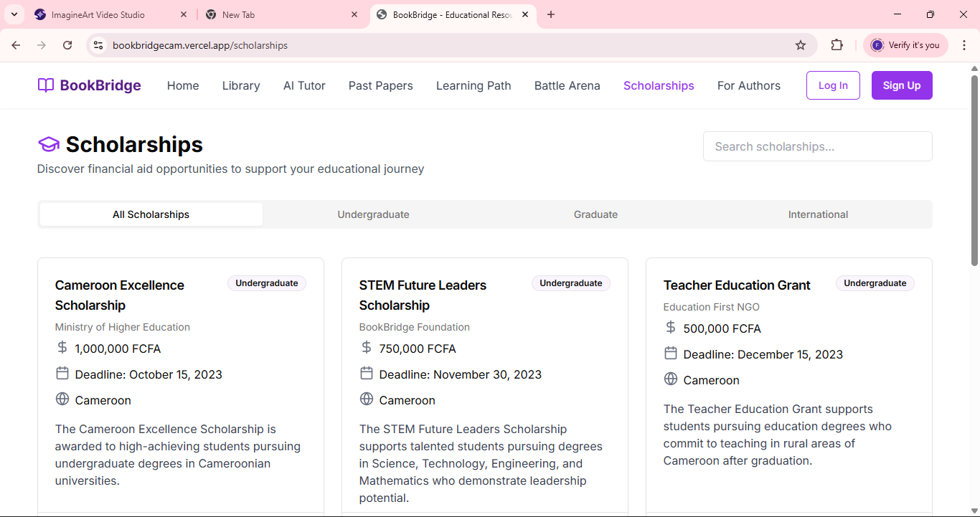Image resolution: width=980 pixels, height=517 pixels.
Task: Reload the current page
Action: coord(67,45)
